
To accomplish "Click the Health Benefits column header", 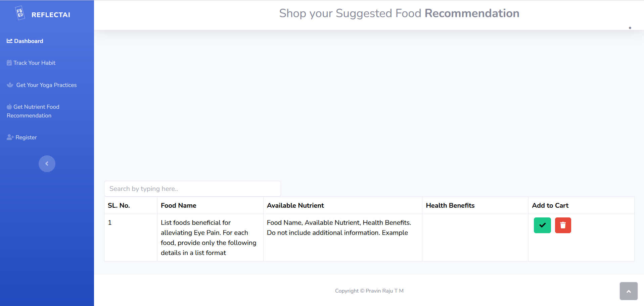I will point(450,205).
